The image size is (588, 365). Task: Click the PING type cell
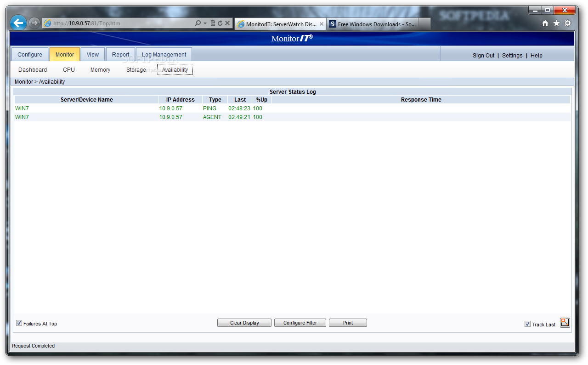tap(209, 108)
